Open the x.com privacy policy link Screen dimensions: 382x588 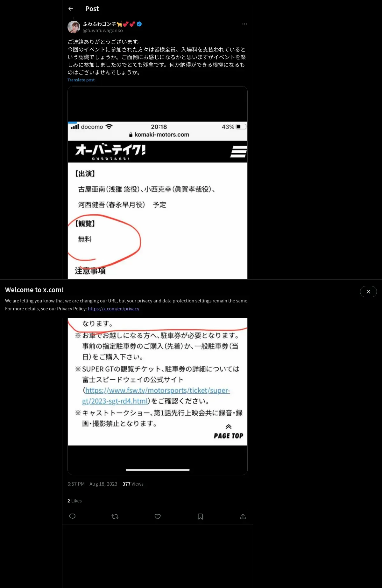114,308
